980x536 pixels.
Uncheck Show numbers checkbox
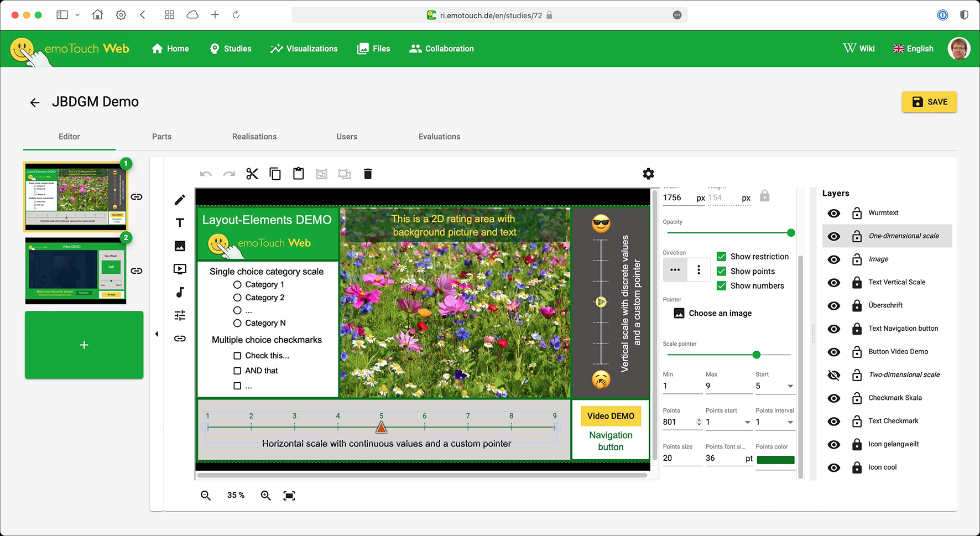[721, 285]
